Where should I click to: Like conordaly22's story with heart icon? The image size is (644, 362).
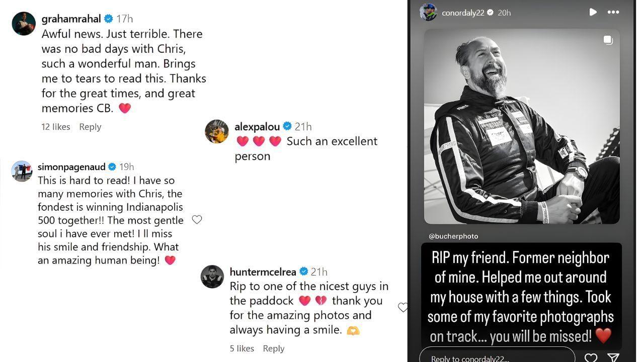pyautogui.click(x=591, y=357)
